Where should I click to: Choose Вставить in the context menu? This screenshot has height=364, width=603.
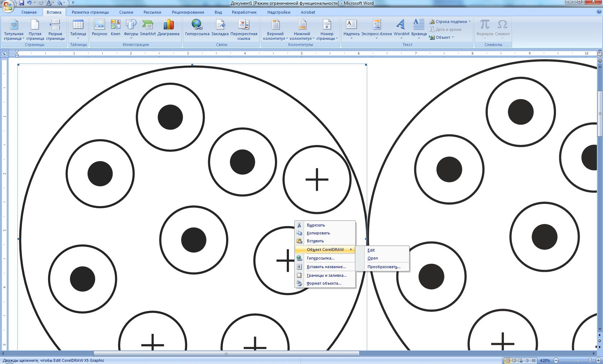[x=325, y=241]
